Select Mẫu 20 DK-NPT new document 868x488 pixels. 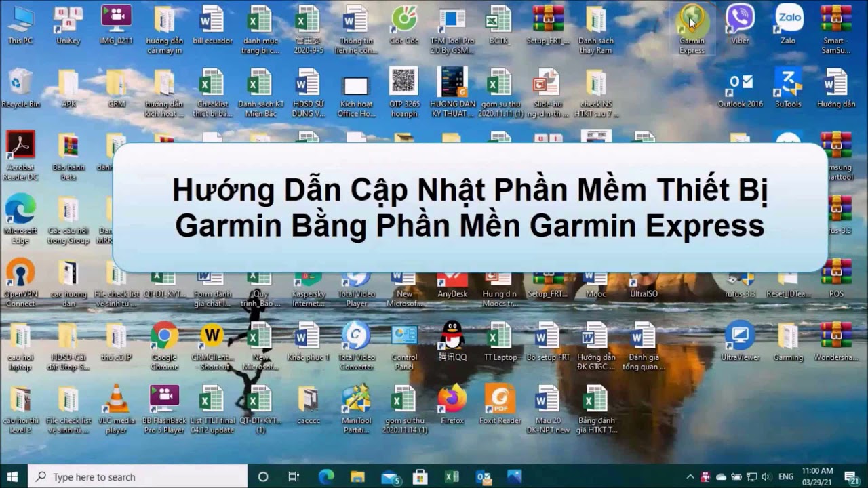tap(547, 409)
